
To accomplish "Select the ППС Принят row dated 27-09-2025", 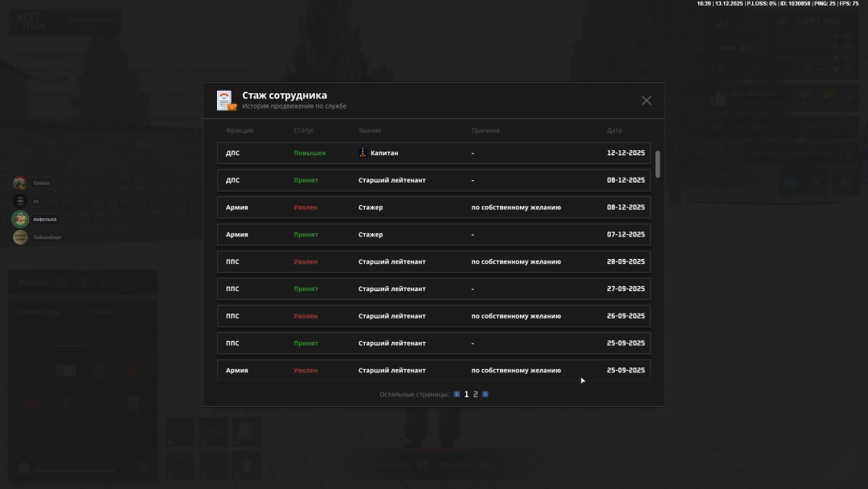I will (x=433, y=289).
